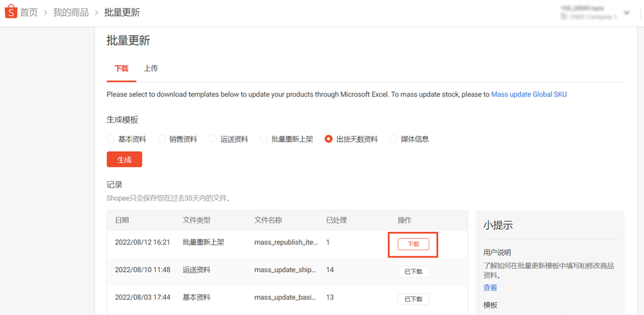The width and height of the screenshot is (644, 315).
Task: Select the 媒体信息 radio button
Action: tap(393, 139)
